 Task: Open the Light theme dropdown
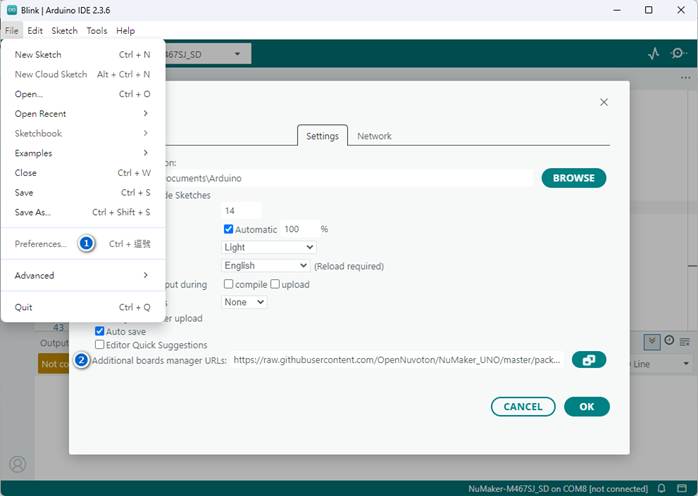(x=268, y=247)
